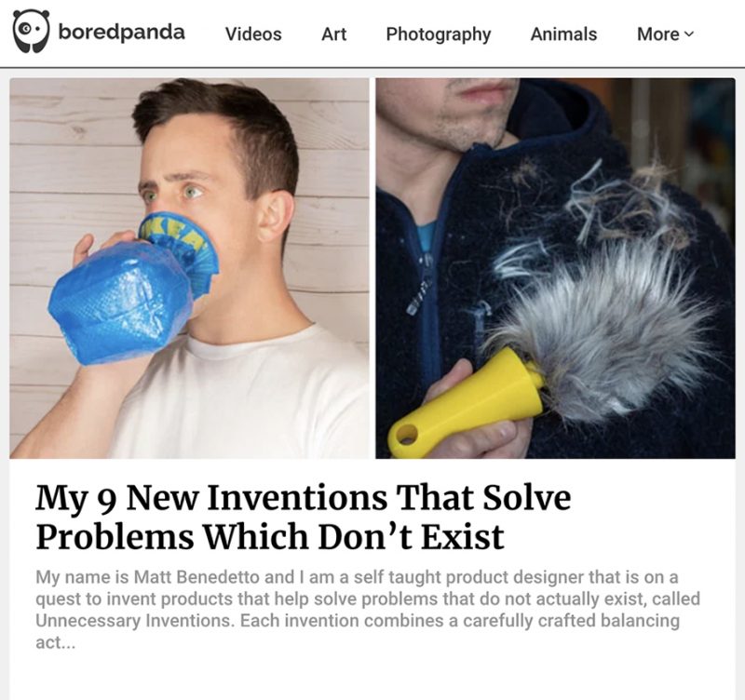Click the truncated 'act...' excerpt ending

point(56,642)
